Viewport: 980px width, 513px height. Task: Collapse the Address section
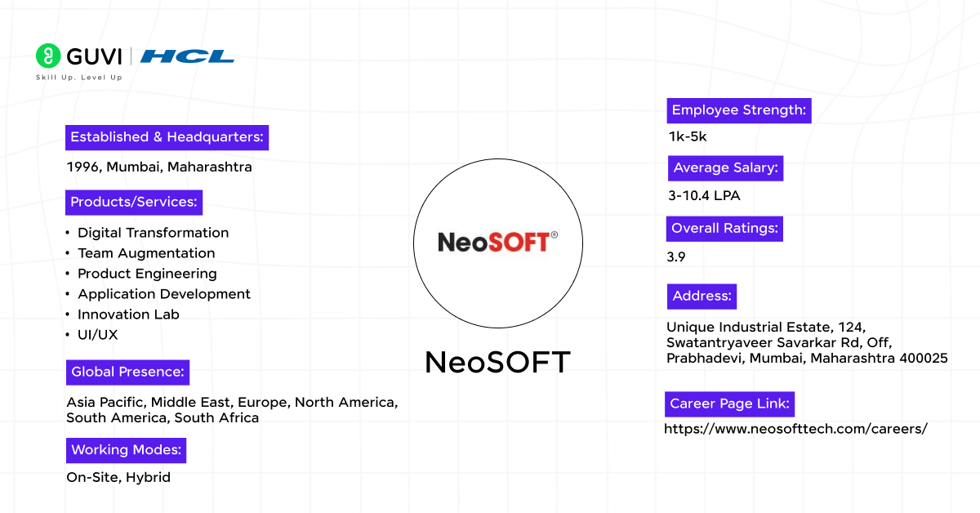702,296
